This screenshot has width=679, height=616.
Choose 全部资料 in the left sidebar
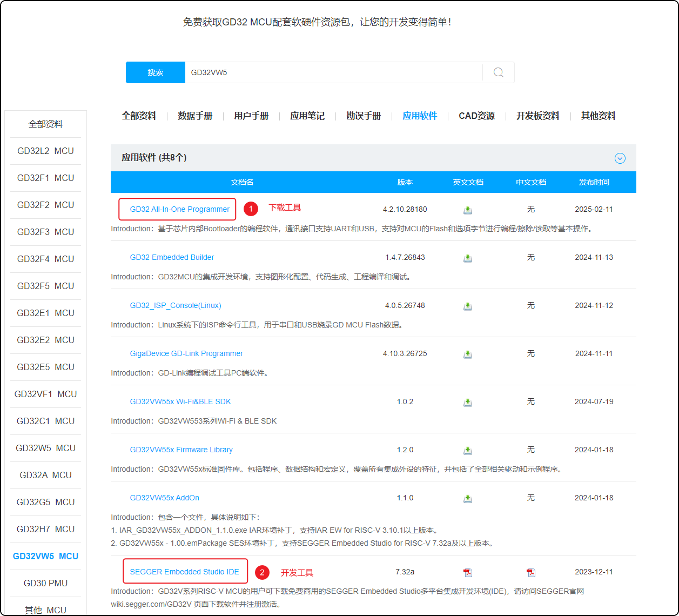click(x=45, y=124)
